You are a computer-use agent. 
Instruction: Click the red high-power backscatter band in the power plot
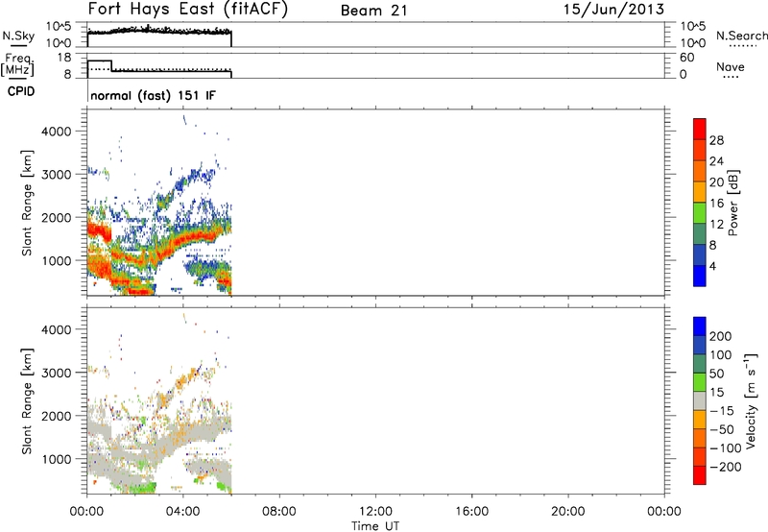[196, 238]
